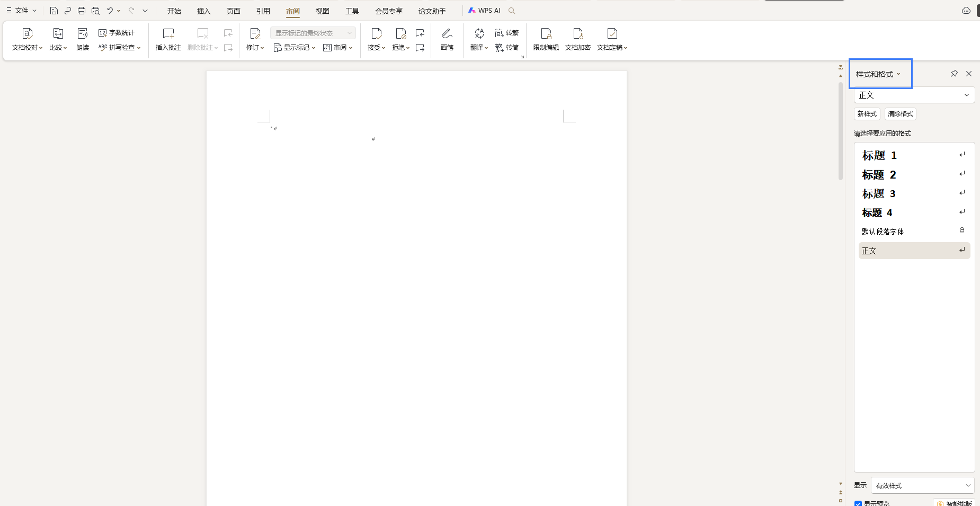The image size is (980, 506).
Task: Switch to the 开始 tab
Action: [x=174, y=11]
